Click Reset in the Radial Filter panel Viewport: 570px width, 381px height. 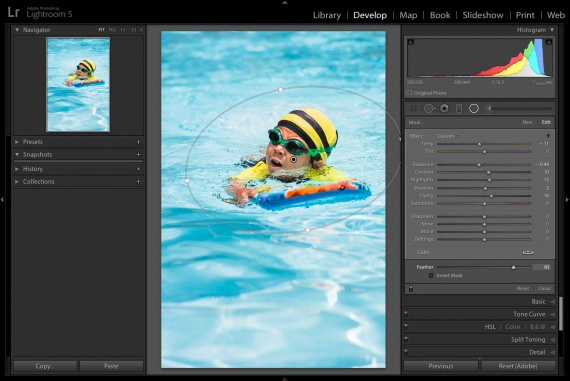pos(523,289)
